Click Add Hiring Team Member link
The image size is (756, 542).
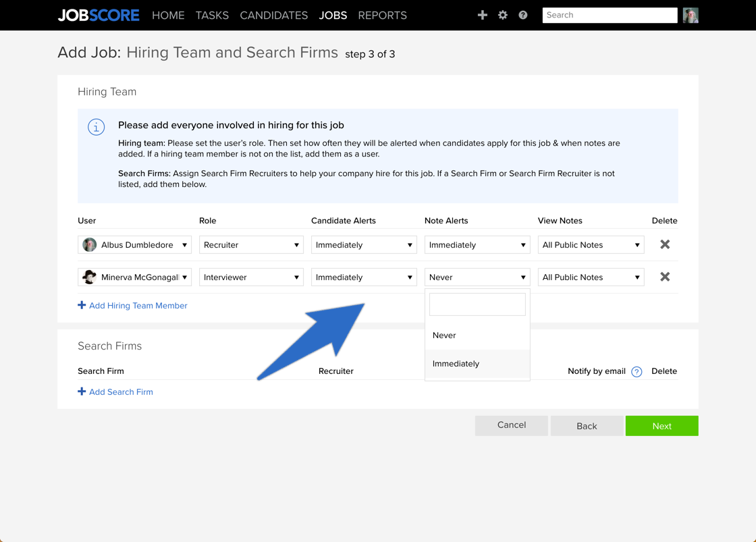click(x=132, y=305)
